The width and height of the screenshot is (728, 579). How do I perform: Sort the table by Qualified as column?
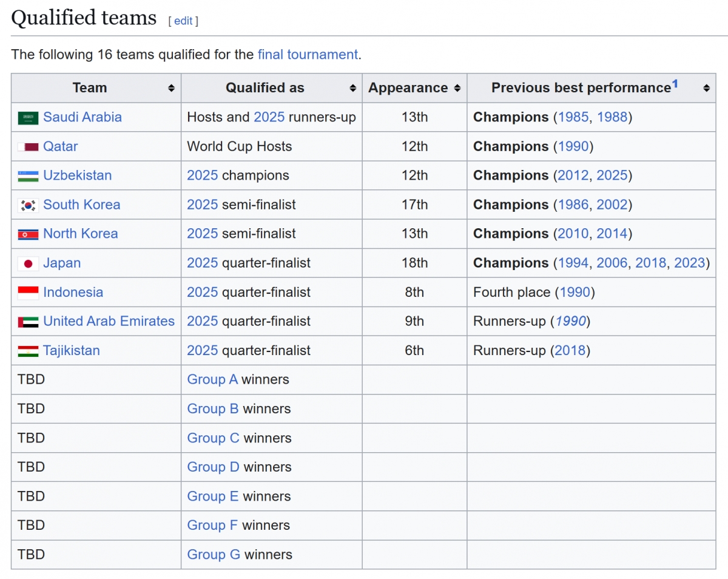[x=354, y=87]
